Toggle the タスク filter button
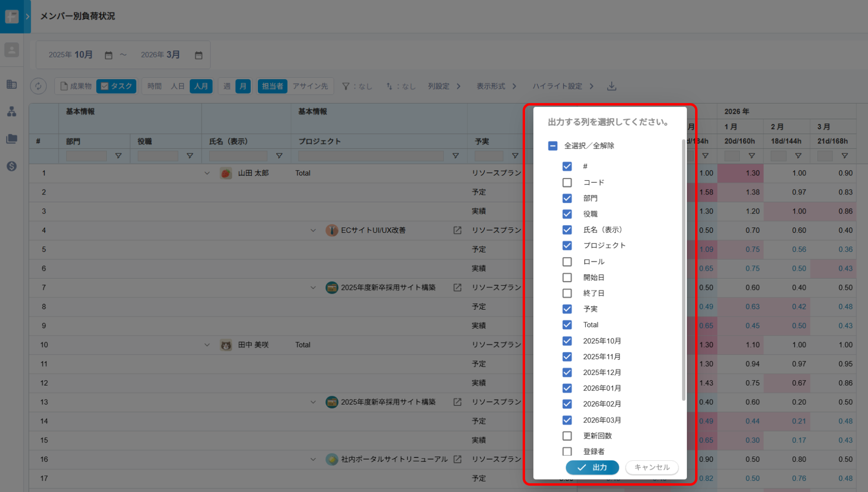 click(x=116, y=86)
